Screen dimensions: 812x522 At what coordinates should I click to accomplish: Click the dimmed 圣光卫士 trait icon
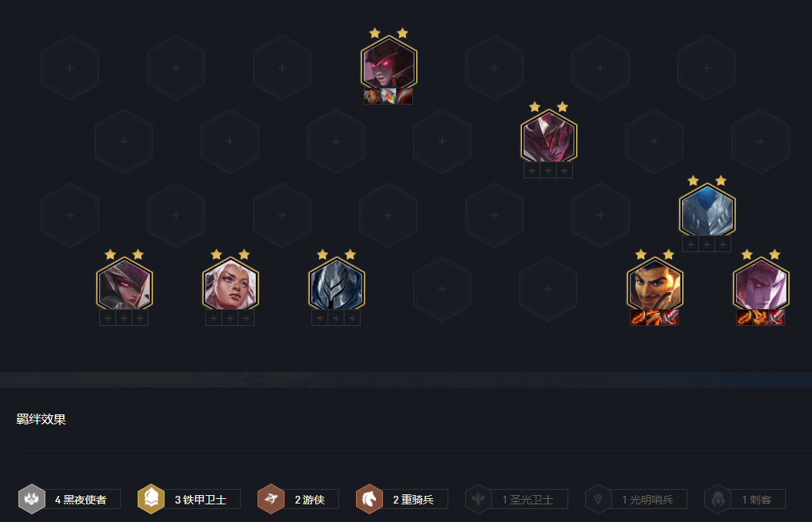478,499
